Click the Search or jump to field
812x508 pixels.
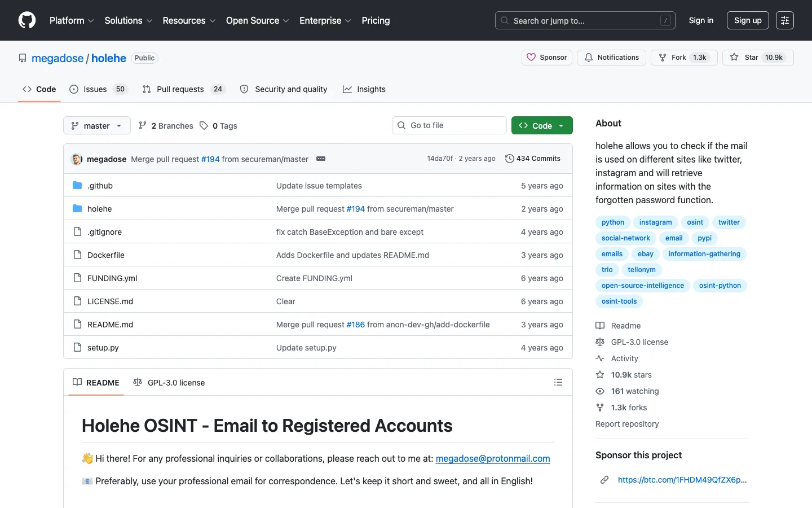(585, 20)
